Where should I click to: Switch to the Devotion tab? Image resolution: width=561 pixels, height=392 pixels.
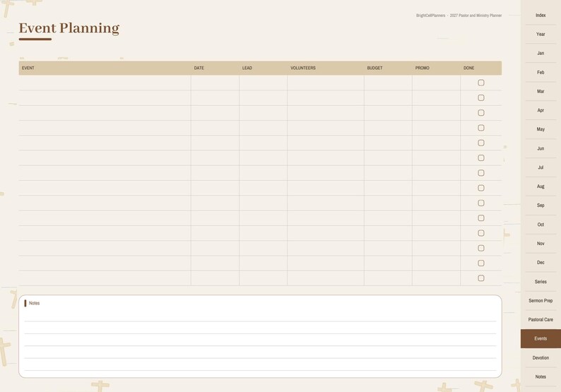click(x=541, y=357)
